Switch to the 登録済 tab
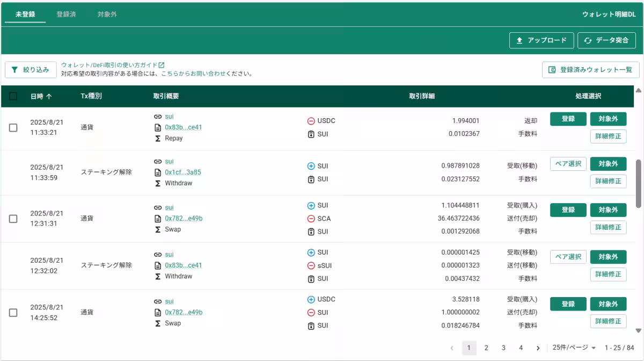This screenshot has width=644, height=361. coord(66,15)
